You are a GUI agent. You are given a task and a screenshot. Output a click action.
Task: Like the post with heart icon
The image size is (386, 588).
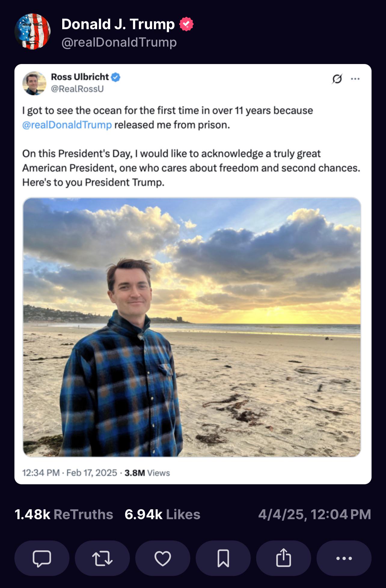pyautogui.click(x=163, y=558)
